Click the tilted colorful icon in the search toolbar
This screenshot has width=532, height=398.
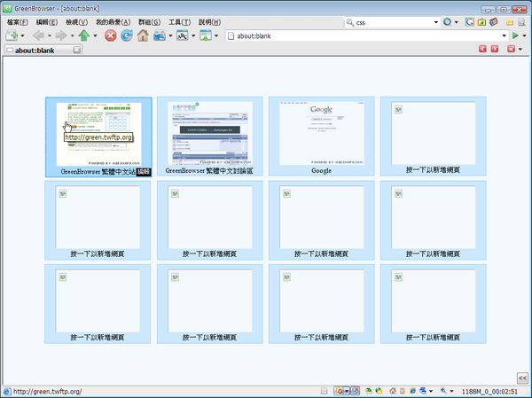tap(494, 22)
